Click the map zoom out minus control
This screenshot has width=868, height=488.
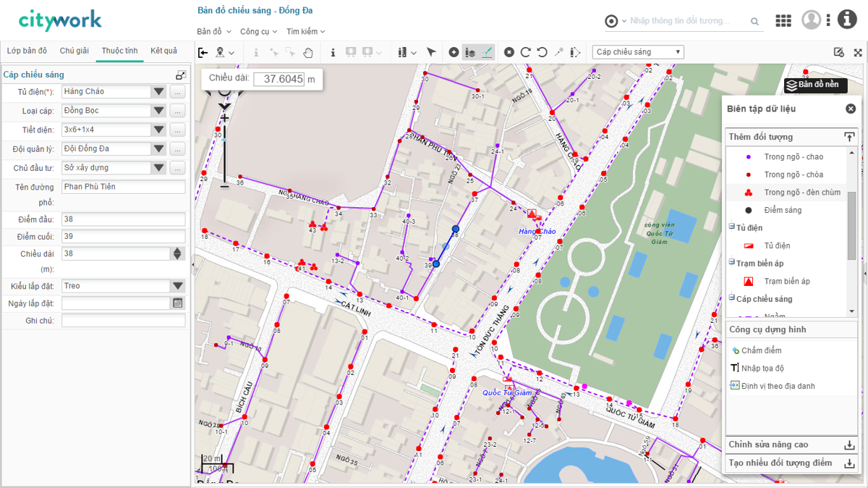tap(224, 186)
